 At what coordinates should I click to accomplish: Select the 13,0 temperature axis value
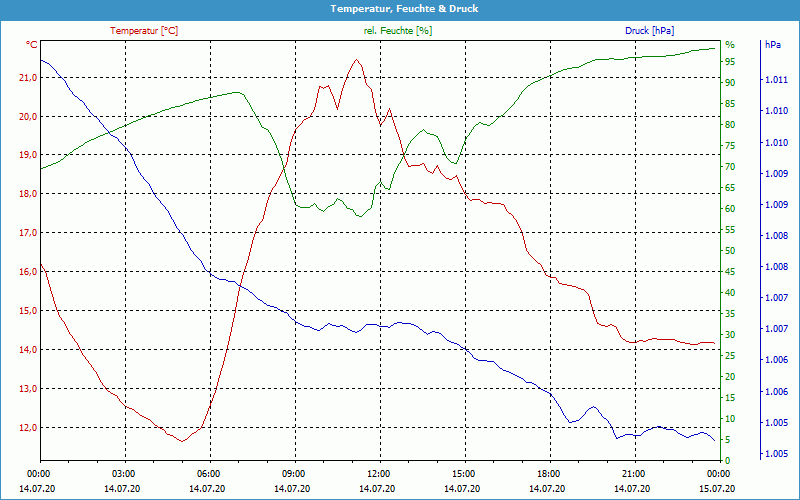pos(29,389)
